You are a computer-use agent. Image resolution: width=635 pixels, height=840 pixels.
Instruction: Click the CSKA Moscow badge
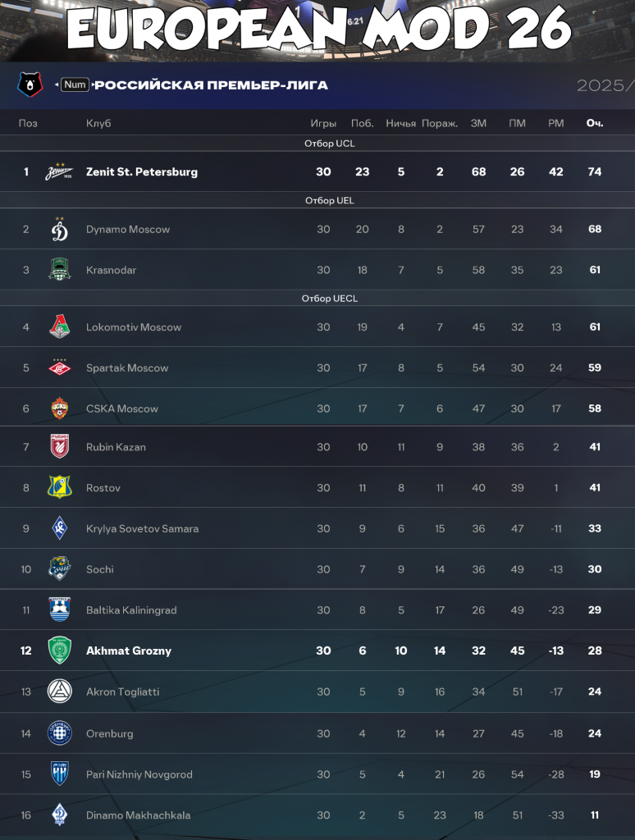pos(58,408)
